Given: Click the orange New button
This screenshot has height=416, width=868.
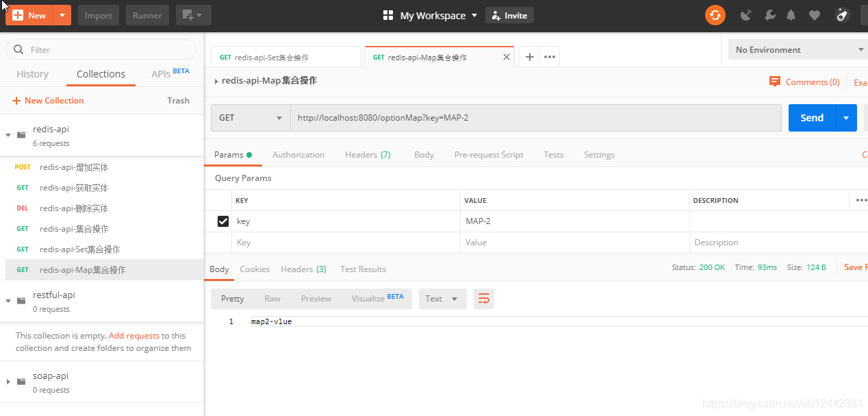Looking at the screenshot, I should click(29, 15).
